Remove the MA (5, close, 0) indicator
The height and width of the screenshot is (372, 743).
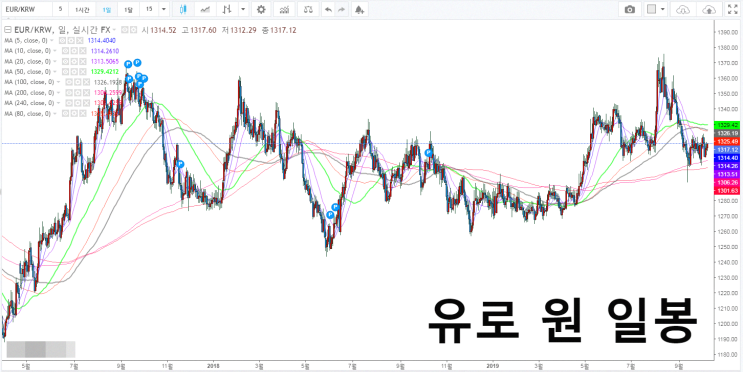pos(80,40)
